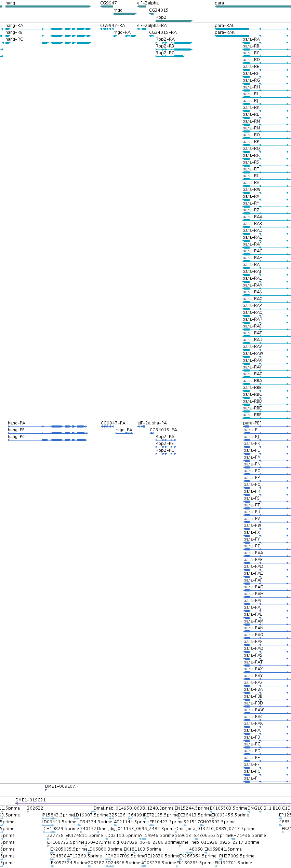The width and height of the screenshot is (291, 868).
Task: Select the para-RBF transcript label
Action: coord(252,415)
